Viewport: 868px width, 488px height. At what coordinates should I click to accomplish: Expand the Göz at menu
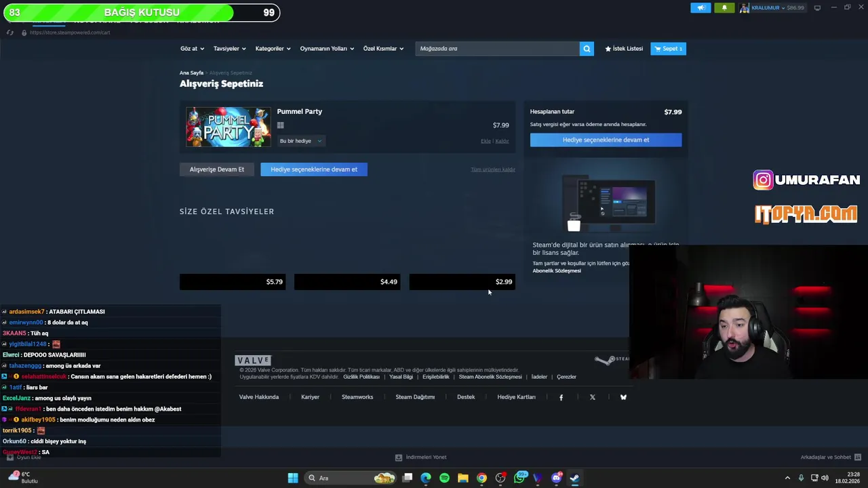click(192, 49)
